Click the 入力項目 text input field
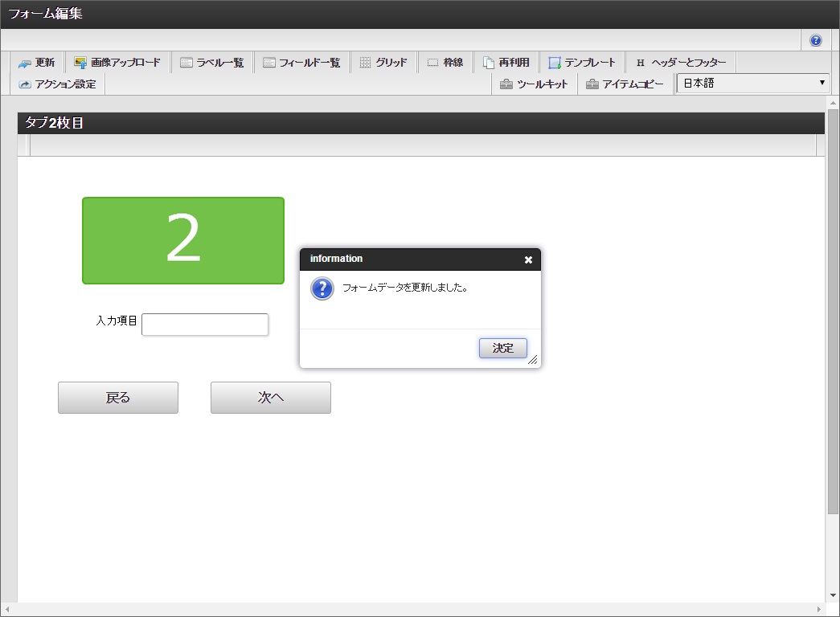 pyautogui.click(x=205, y=325)
